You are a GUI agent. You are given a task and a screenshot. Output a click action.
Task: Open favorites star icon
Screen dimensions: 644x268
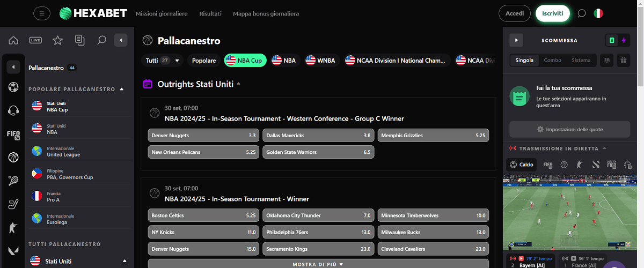(57, 40)
